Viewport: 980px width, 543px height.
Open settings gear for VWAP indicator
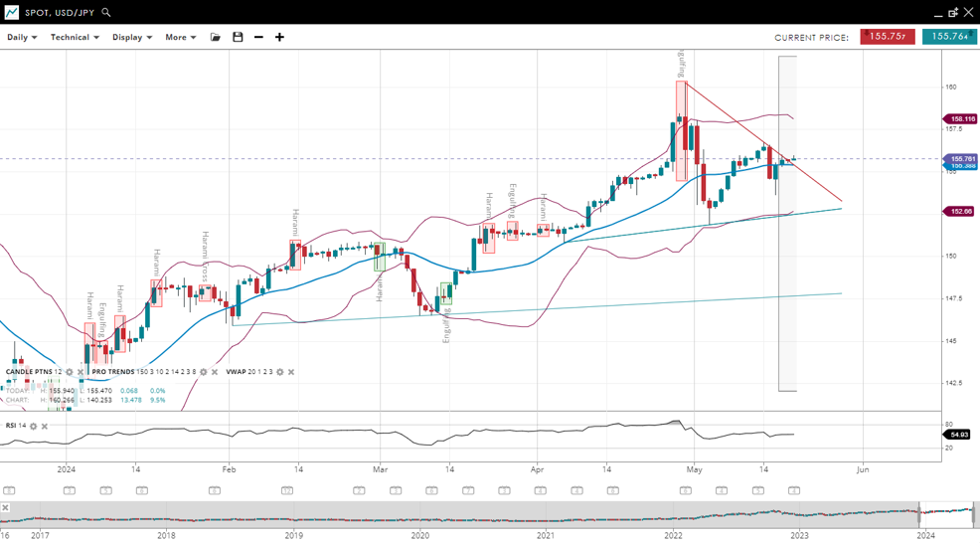click(x=280, y=372)
